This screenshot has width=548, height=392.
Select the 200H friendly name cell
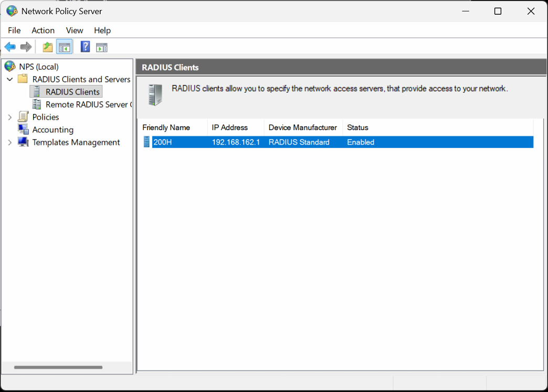(163, 142)
